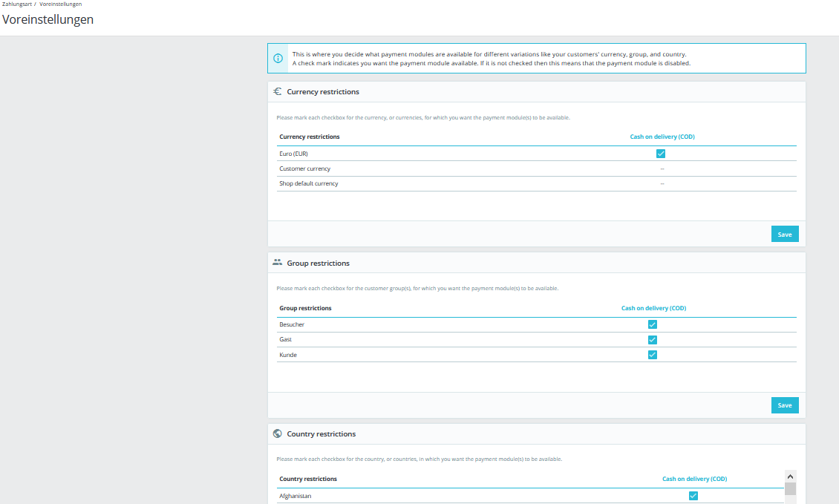Click the Group restrictions panel heading

click(x=318, y=263)
